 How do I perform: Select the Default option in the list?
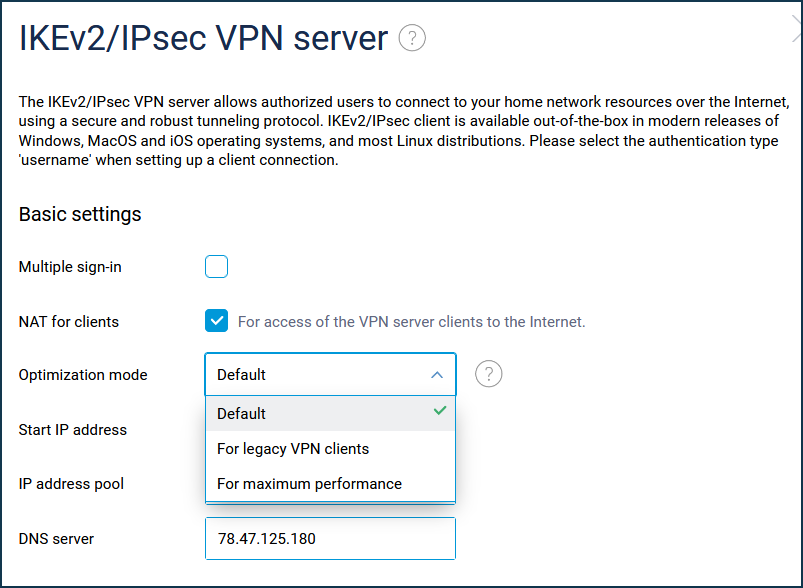330,413
